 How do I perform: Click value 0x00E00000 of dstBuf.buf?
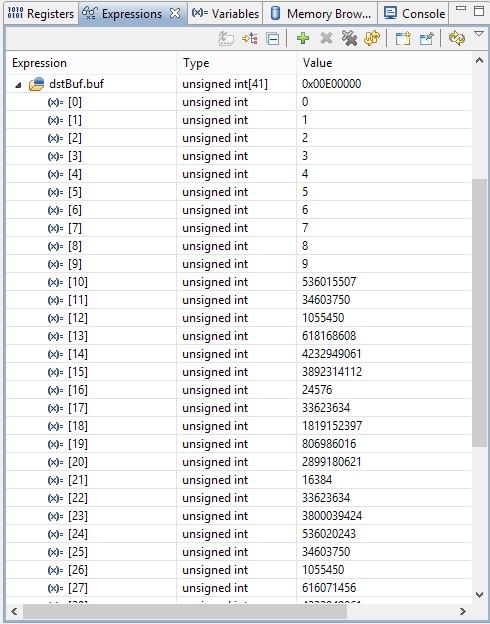coord(332,84)
